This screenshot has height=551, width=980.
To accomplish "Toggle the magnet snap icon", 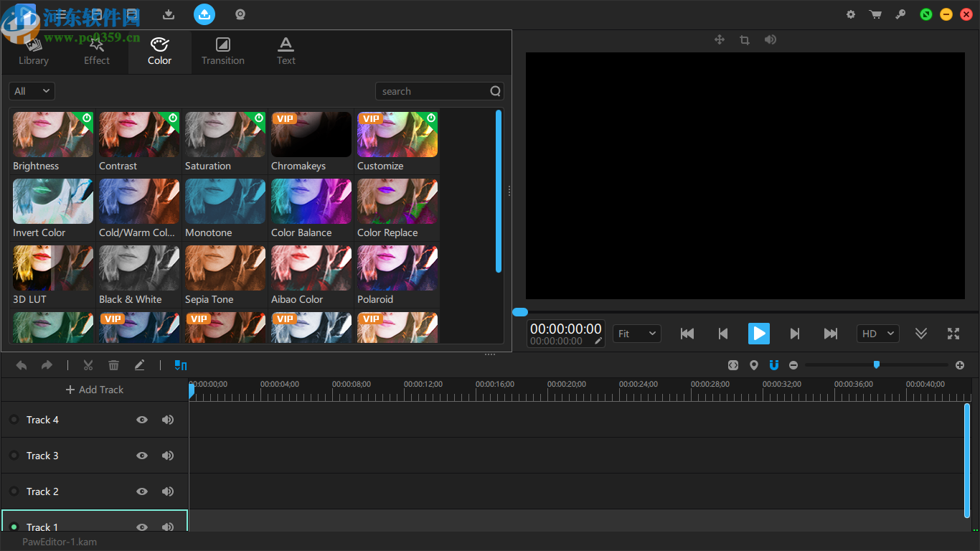I will tap(773, 365).
